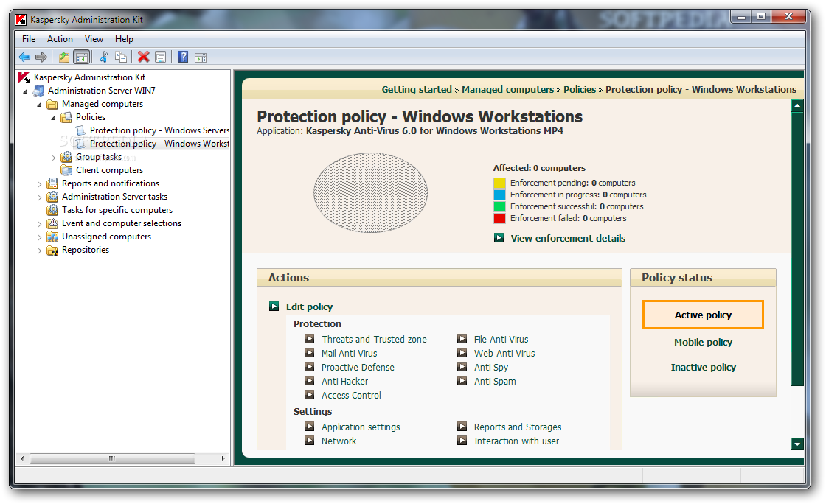Image resolution: width=826 pixels, height=504 pixels.
Task: Collapse the Policies tree node
Action: pyautogui.click(x=53, y=117)
